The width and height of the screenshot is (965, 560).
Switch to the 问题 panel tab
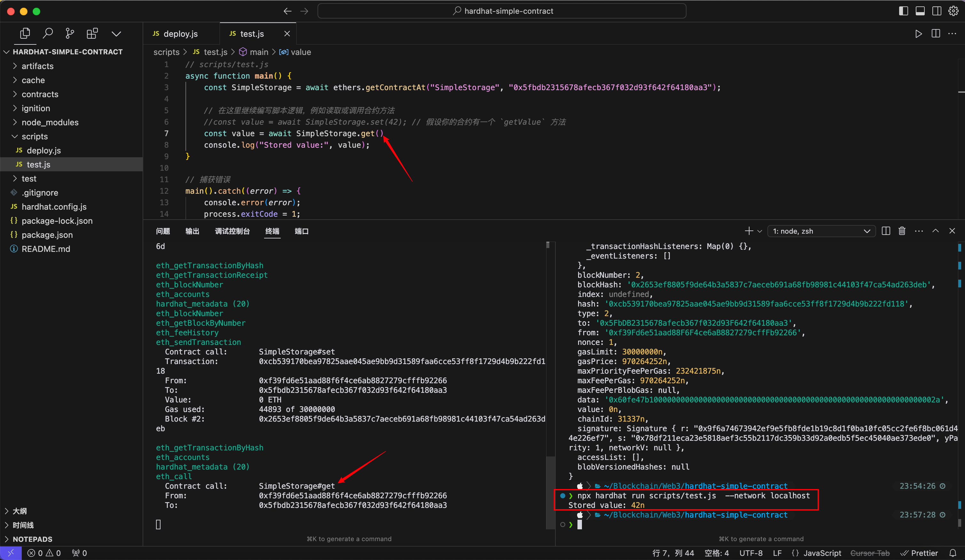163,231
